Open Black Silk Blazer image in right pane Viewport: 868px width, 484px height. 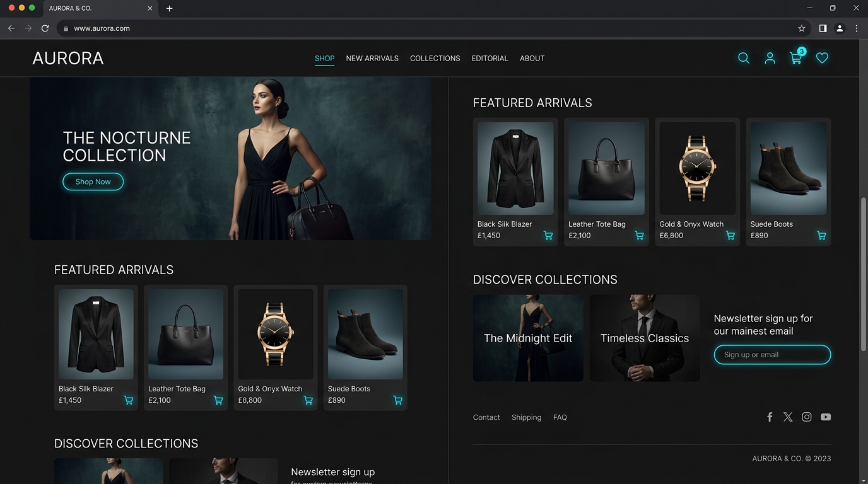[x=515, y=168]
